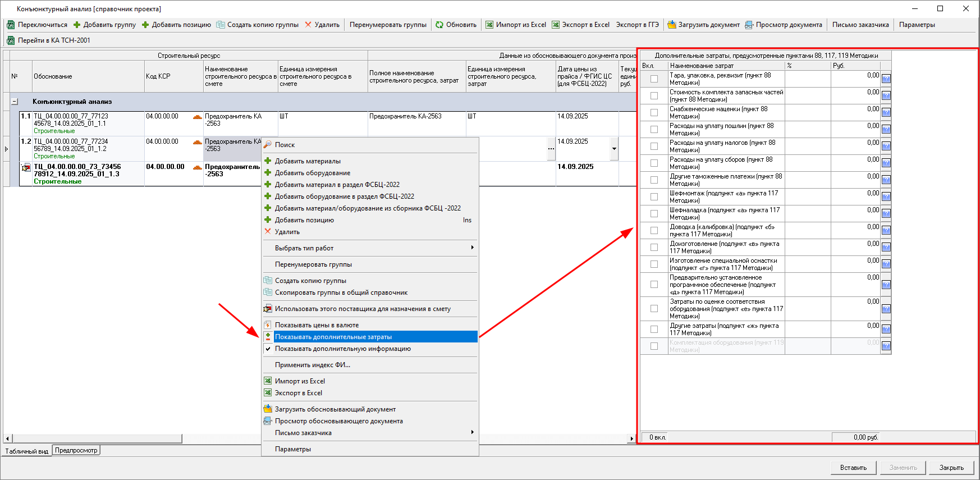This screenshot has height=480, width=980.
Task: Collapse the Конъюнктурный анализ group
Action: [x=15, y=102]
